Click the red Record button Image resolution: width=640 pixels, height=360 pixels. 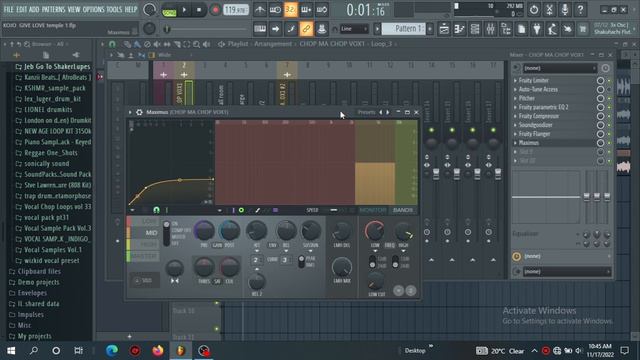tap(215, 10)
